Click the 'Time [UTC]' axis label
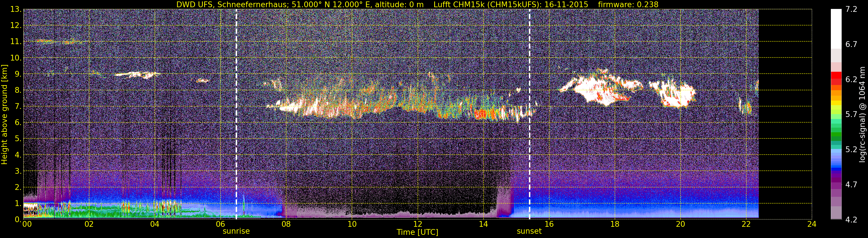 (417, 232)
